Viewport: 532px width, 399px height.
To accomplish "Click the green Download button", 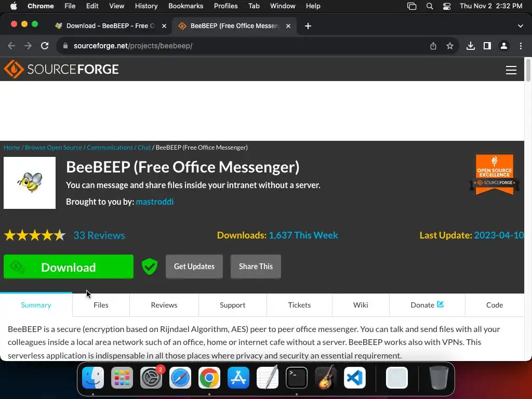I will pos(69,267).
